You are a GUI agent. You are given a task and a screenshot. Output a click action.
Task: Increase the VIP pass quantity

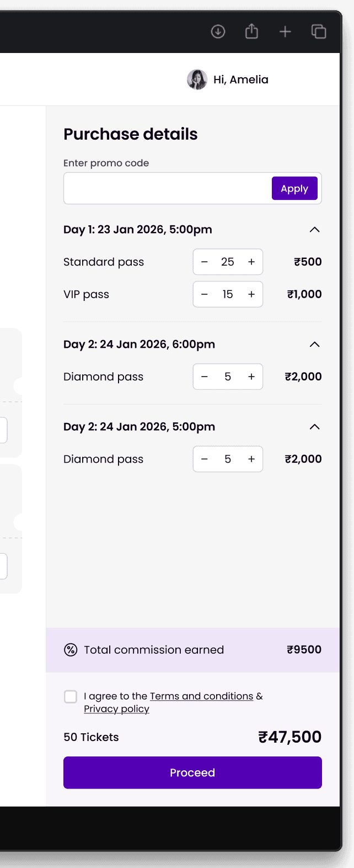coord(251,294)
